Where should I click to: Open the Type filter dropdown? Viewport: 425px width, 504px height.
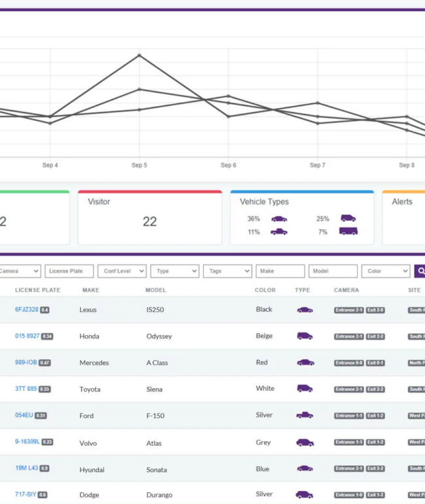coord(175,271)
